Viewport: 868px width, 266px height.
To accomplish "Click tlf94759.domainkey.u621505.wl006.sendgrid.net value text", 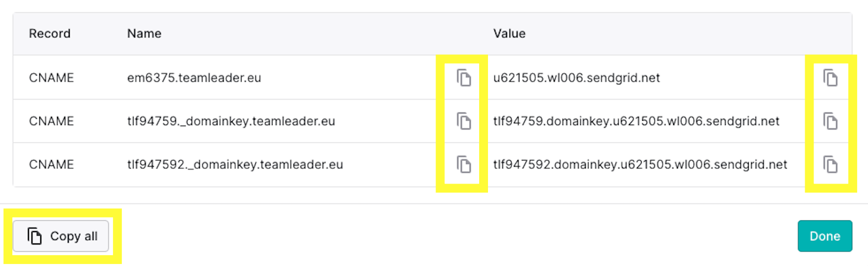I will click(x=636, y=121).
